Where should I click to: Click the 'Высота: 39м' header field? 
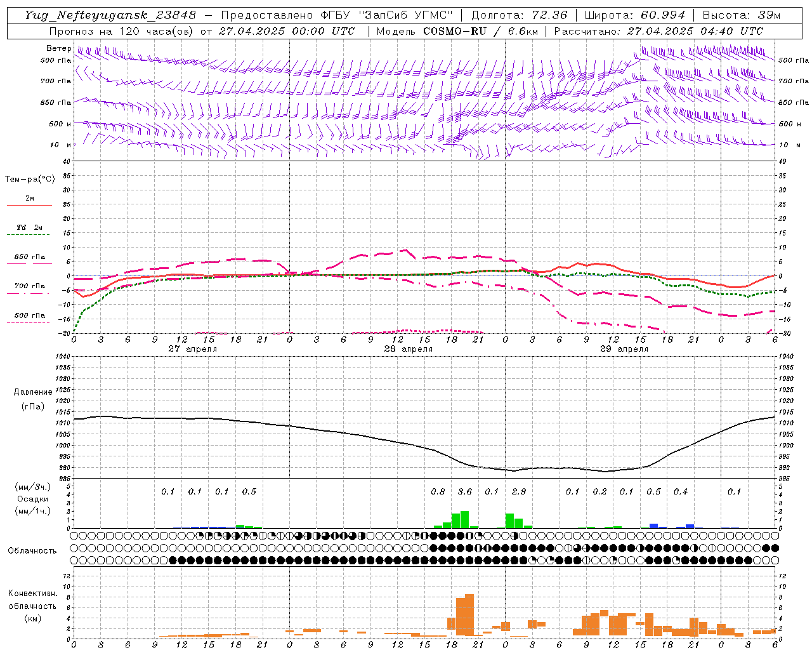point(742,15)
